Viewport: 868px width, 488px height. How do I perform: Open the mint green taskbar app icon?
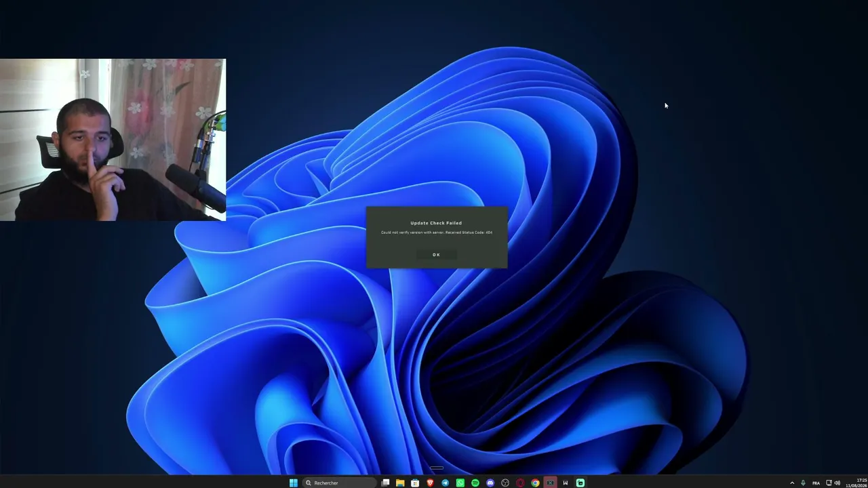(580, 483)
